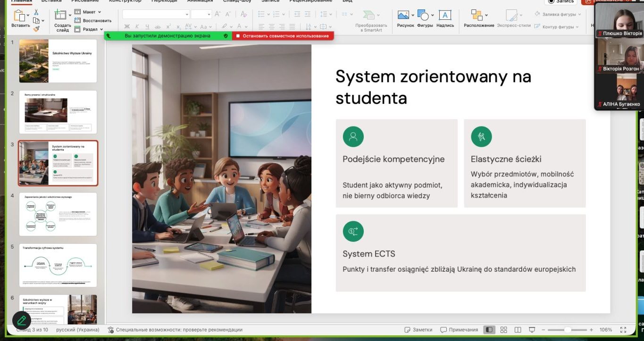Start slideshow from status bar icon
The height and width of the screenshot is (341, 644).
[532, 330]
